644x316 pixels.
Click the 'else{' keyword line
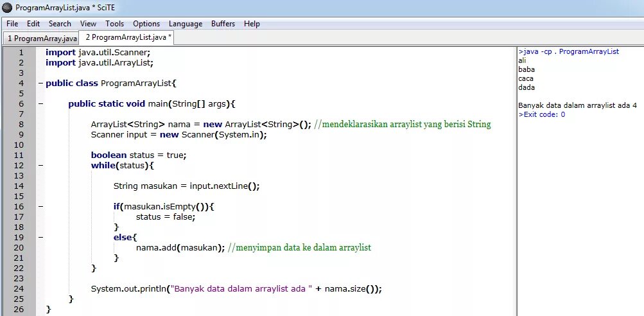coord(125,238)
